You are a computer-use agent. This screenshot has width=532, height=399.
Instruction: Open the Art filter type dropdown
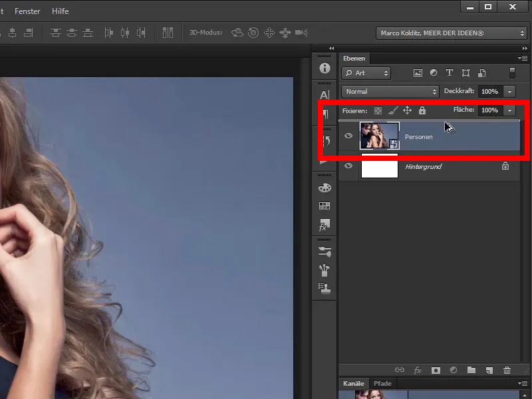(366, 73)
